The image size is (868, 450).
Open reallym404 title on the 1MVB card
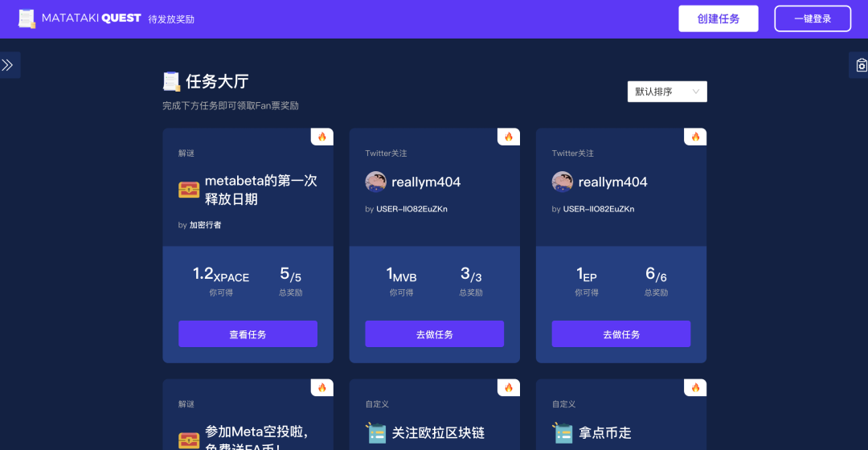[426, 182]
